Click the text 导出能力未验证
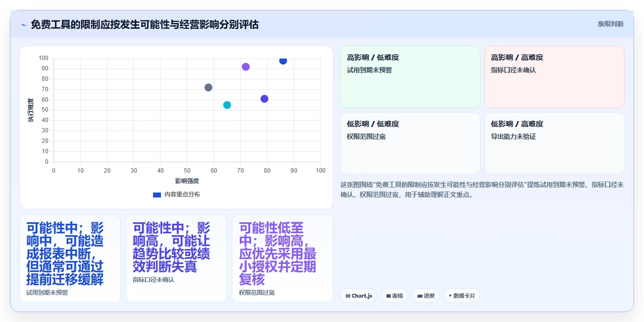644x322 pixels. point(513,136)
